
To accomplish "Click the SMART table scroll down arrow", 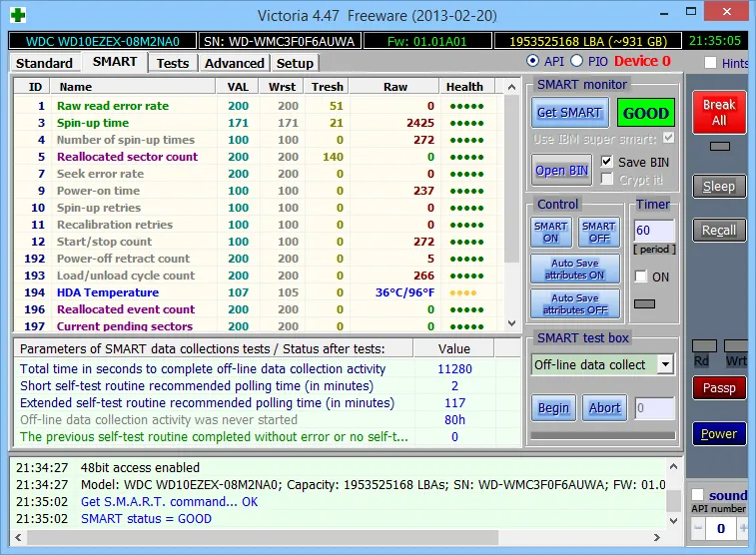I will coord(511,323).
